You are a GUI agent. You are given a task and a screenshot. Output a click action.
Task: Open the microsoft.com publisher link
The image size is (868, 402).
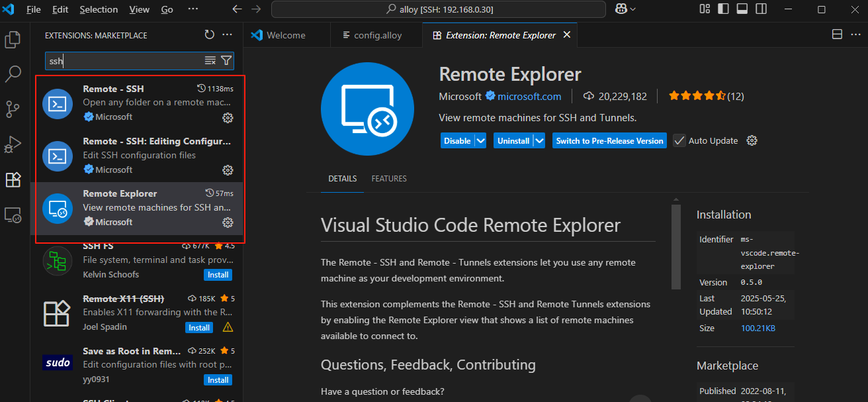click(529, 96)
